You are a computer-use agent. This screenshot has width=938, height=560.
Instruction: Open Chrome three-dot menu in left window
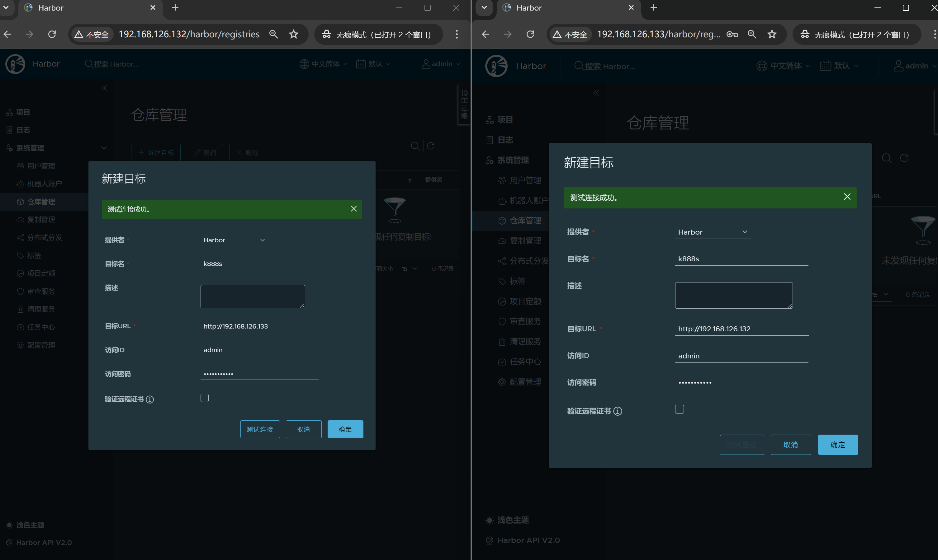457,34
